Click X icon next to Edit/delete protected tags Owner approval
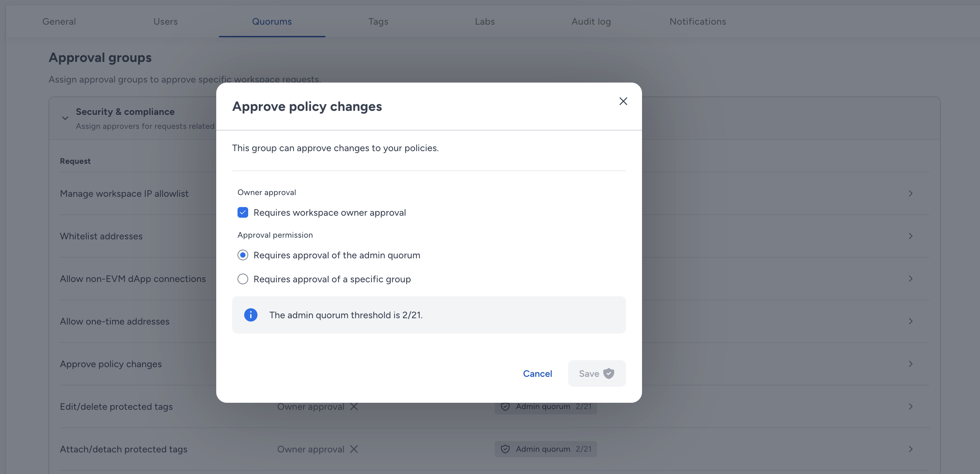 (354, 407)
